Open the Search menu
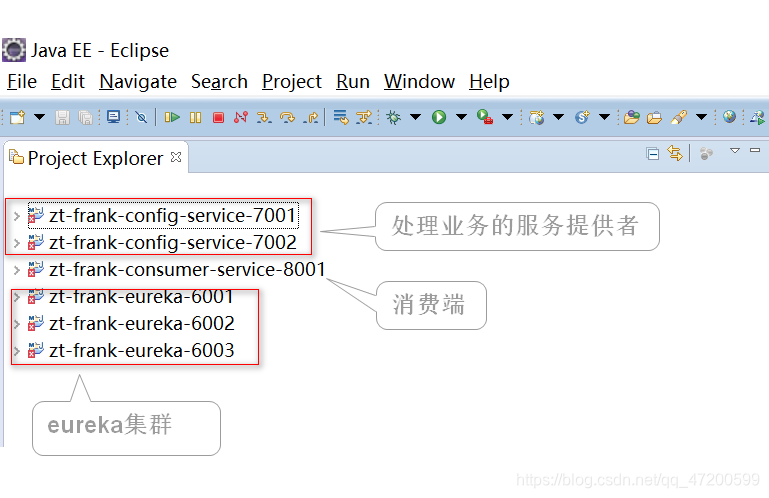The image size is (769, 498). [219, 81]
